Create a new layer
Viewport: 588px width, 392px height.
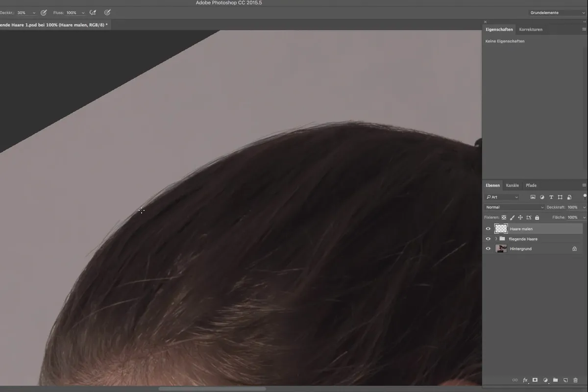point(565,380)
